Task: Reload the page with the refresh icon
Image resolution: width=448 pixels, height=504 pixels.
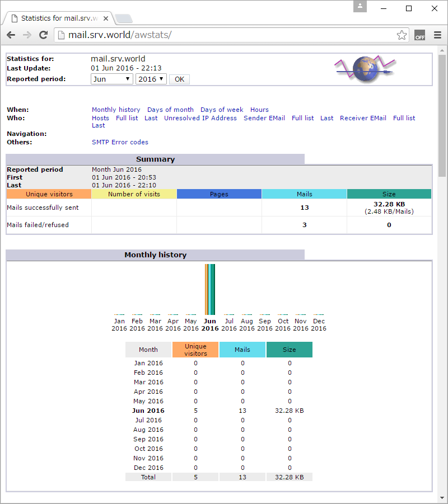Action: tap(44, 35)
